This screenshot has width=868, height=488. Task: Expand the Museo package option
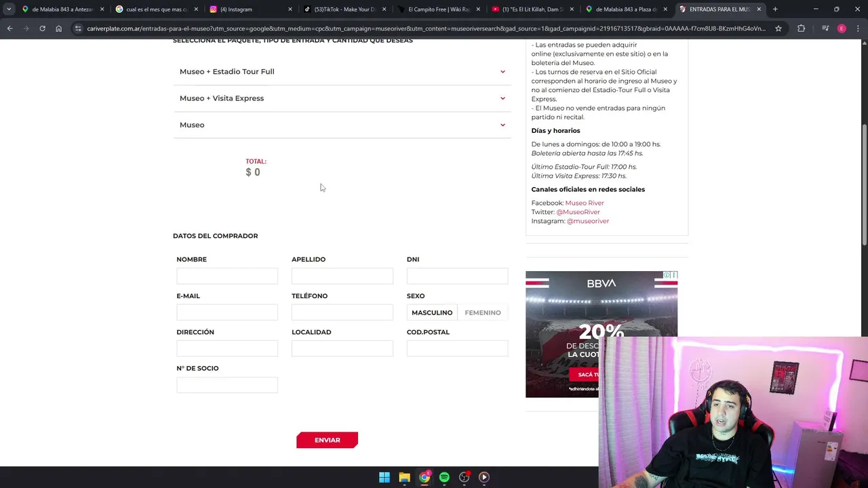342,125
